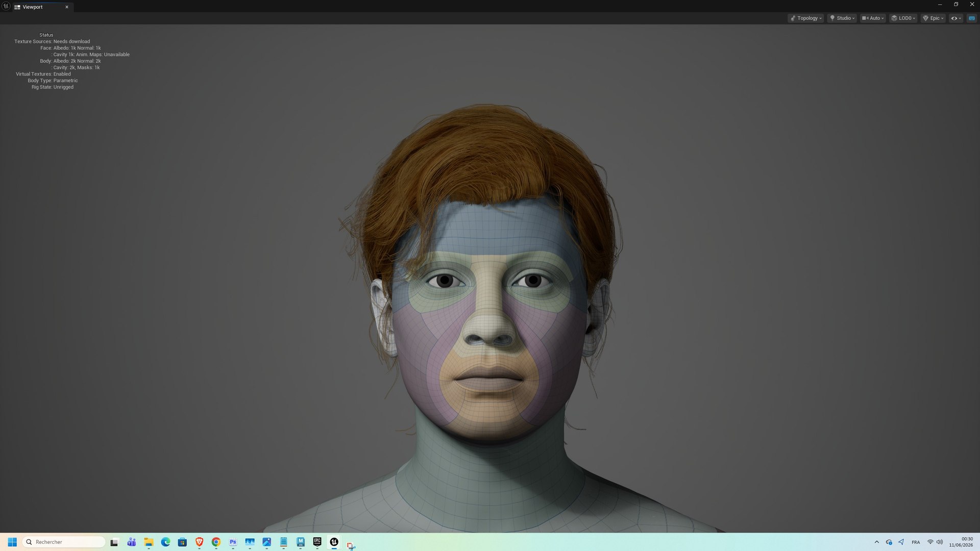Screen dimensions: 980x551
Task: Open the volume speaker tray icon
Action: click(939, 542)
